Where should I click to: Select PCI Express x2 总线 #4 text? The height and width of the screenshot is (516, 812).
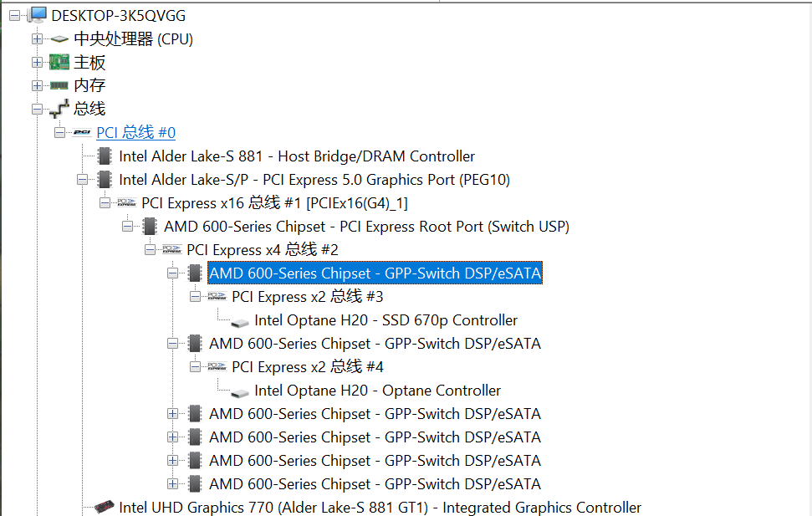click(308, 367)
